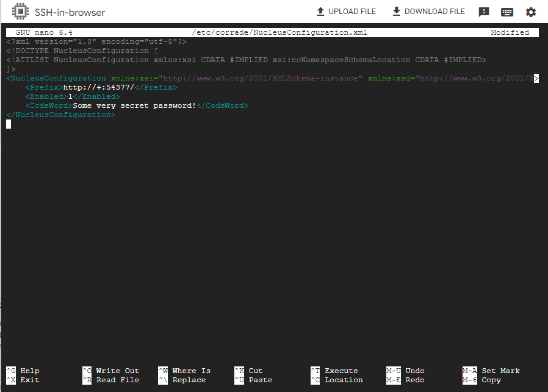
Task: Click the download arrow icon
Action: point(396,12)
